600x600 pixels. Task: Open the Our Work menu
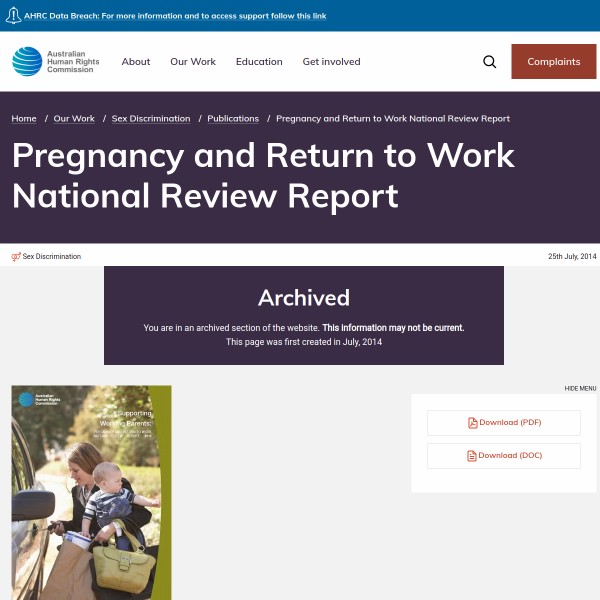click(193, 62)
